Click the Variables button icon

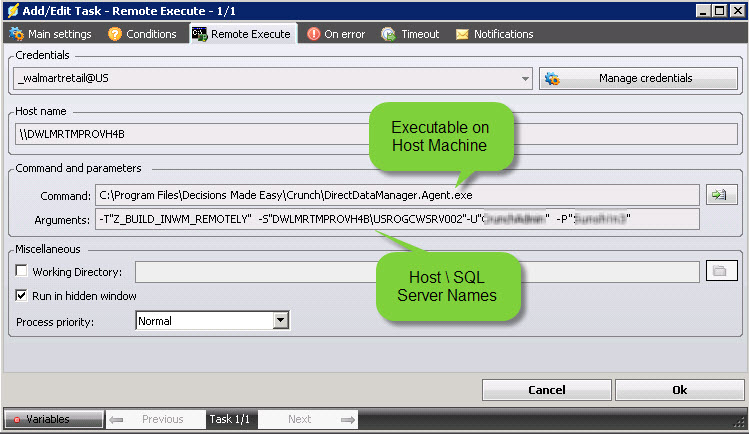[16, 420]
